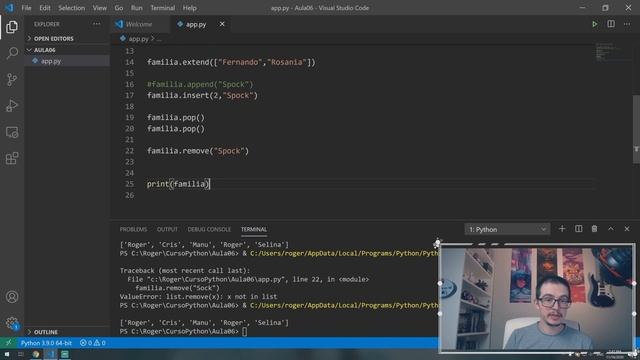This screenshot has height=360, width=640.
Task: Split the terminal panel
Action: tap(578, 229)
